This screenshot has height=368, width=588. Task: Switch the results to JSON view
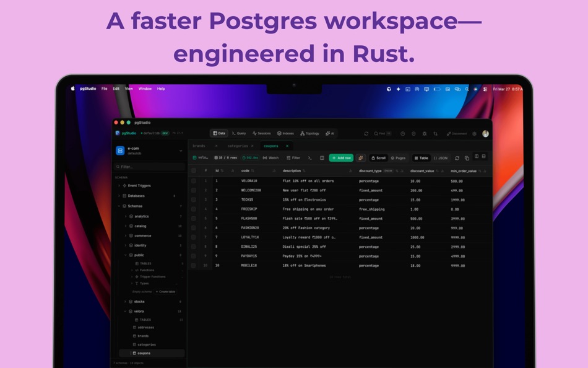pyautogui.click(x=441, y=158)
